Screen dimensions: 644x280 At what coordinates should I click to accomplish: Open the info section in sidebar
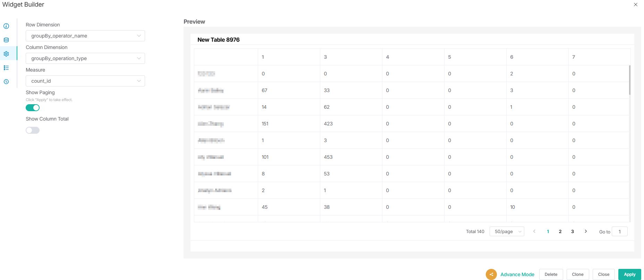coord(6,26)
